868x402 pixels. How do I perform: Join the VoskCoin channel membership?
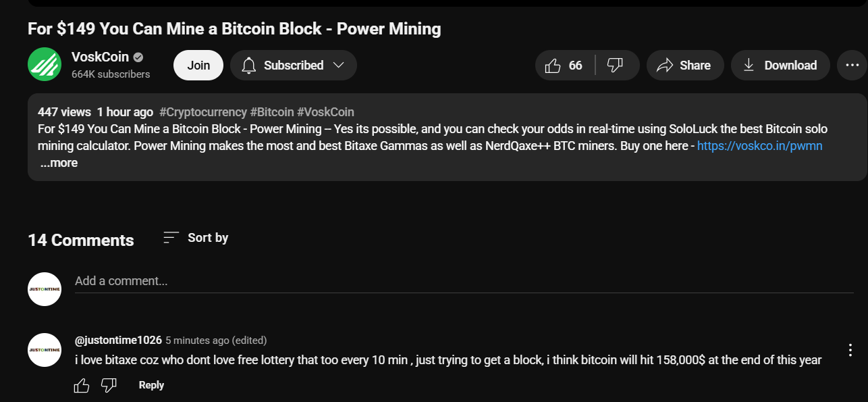tap(198, 66)
